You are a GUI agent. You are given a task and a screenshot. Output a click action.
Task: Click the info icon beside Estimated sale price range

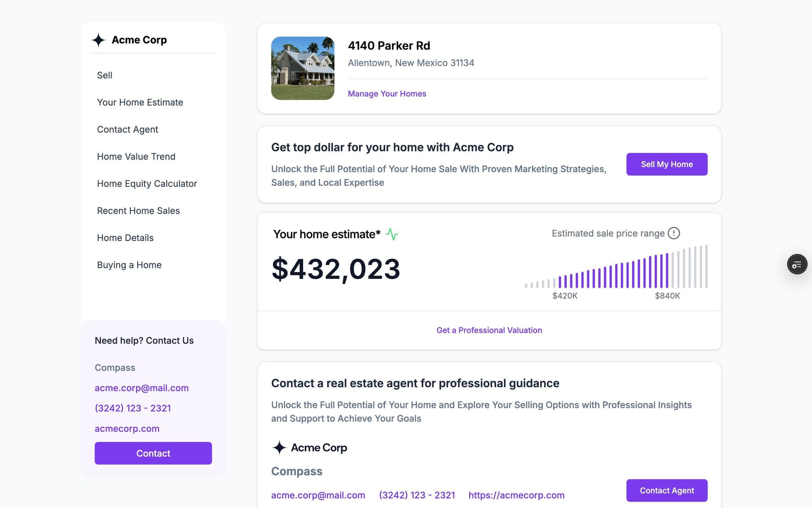coord(674,233)
